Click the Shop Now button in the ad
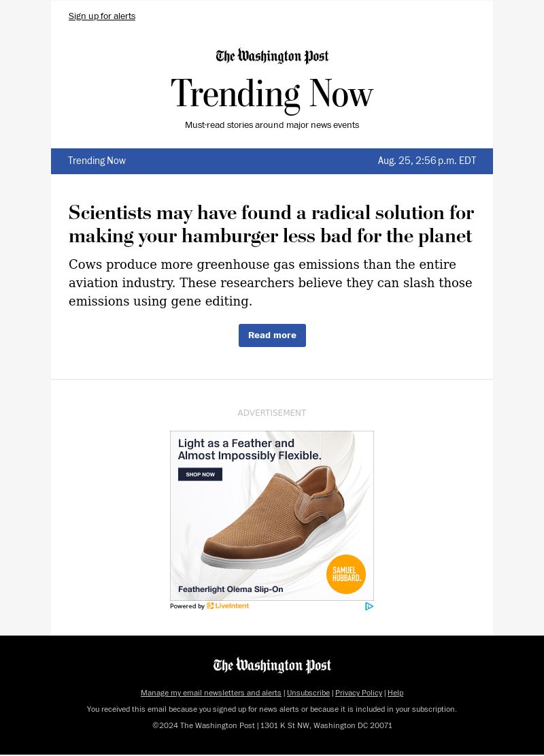This screenshot has height=756, width=544. [x=200, y=474]
